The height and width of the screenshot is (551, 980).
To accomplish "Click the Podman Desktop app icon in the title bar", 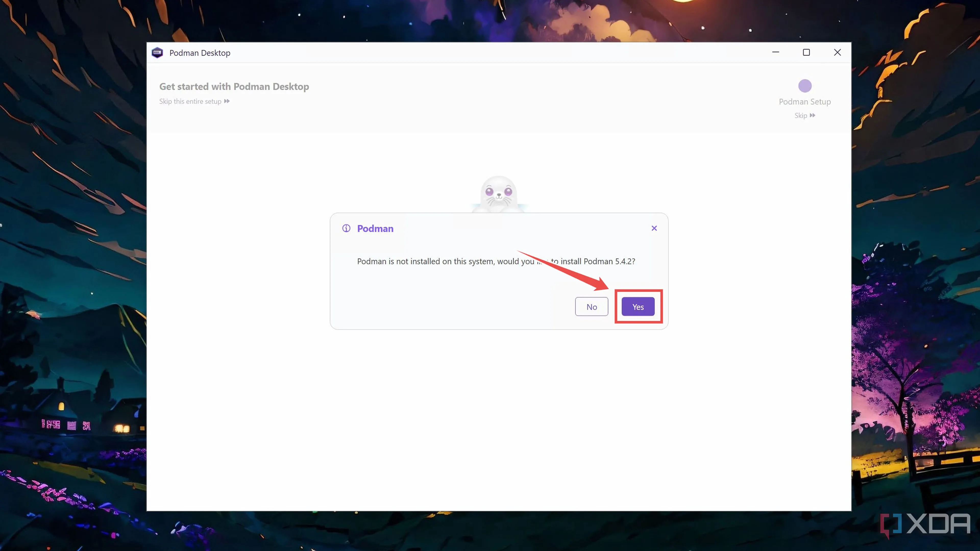I will (x=157, y=53).
